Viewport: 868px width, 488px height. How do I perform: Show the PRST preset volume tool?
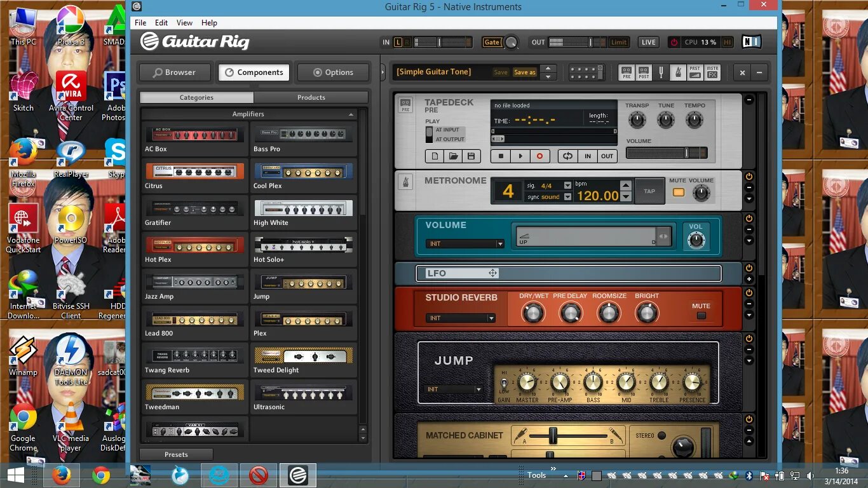tap(695, 72)
